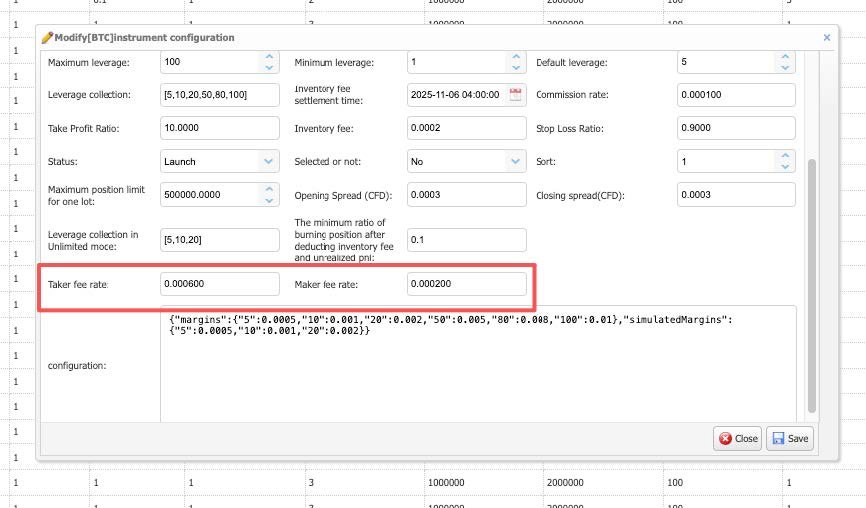
Task: Click the Save button
Action: pos(790,438)
